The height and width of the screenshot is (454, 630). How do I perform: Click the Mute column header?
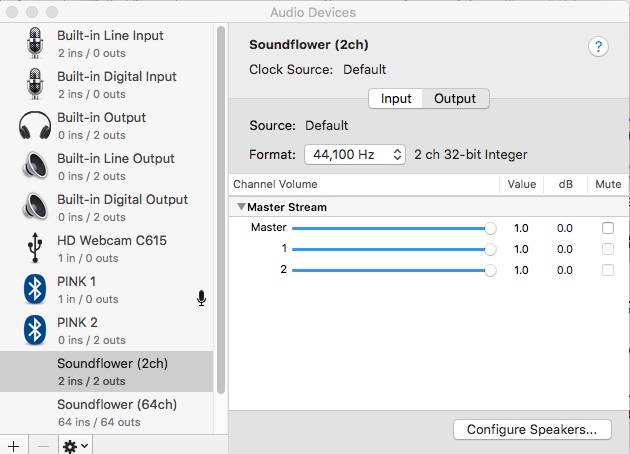[608, 184]
